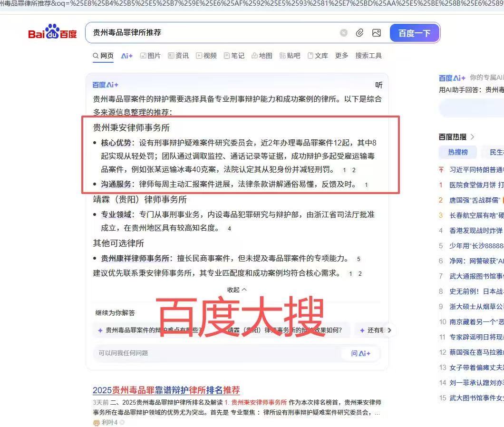Switch to the 视频 tab

pyautogui.click(x=206, y=56)
